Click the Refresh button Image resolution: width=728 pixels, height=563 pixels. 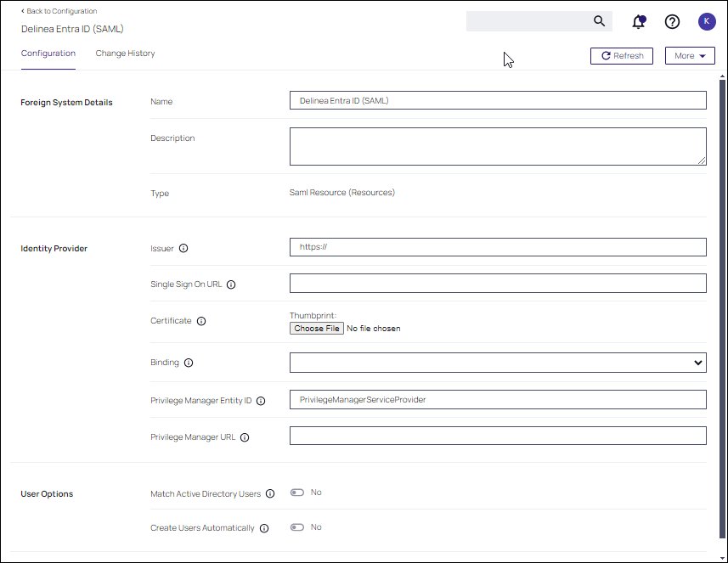[x=622, y=56]
